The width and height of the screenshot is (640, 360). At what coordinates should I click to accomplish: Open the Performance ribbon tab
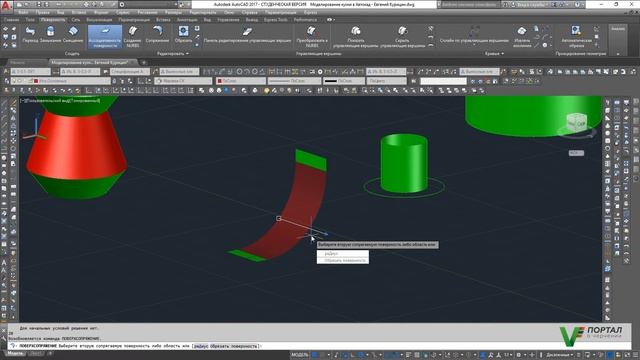coord(305,19)
